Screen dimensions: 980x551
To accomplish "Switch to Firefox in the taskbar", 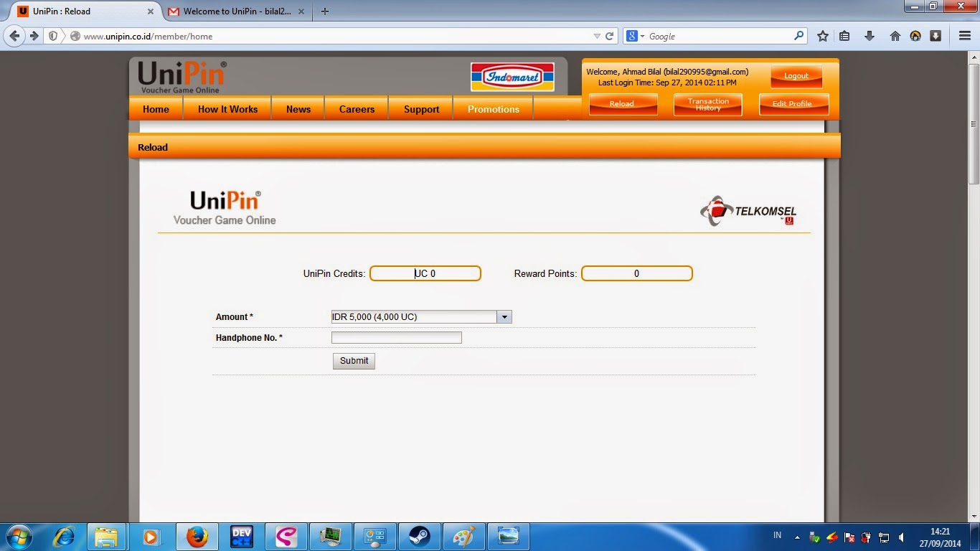I will coord(197,537).
